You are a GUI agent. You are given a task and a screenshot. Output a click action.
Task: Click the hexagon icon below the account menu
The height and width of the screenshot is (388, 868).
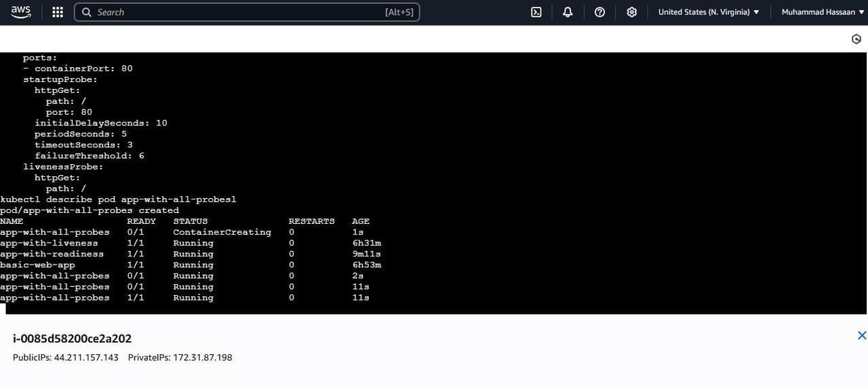pos(856,39)
